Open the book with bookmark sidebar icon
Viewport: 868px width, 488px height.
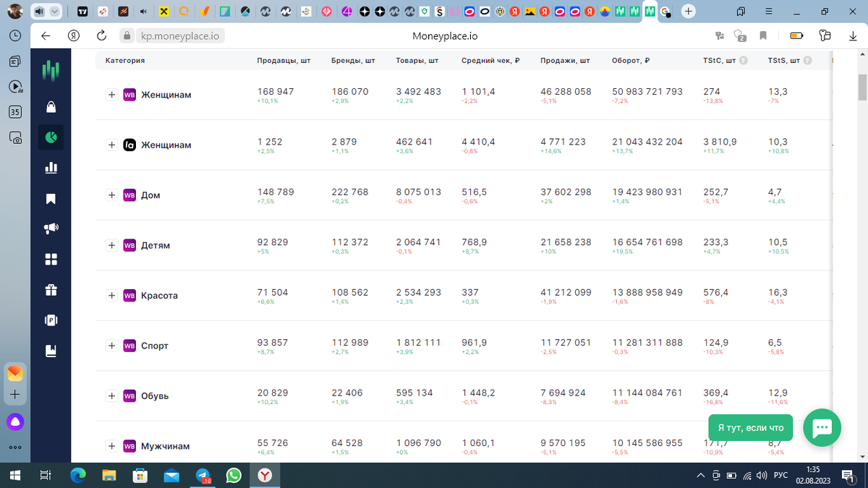(51, 351)
